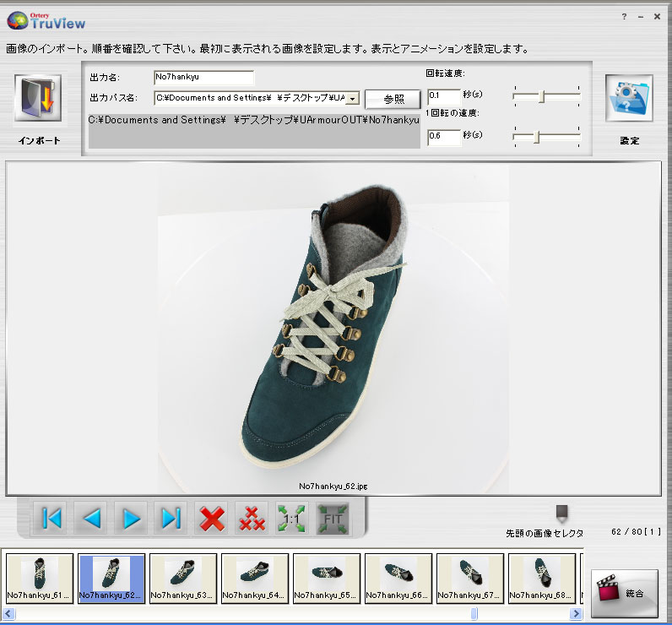Click the single rotation speed 0.6 field

point(444,137)
